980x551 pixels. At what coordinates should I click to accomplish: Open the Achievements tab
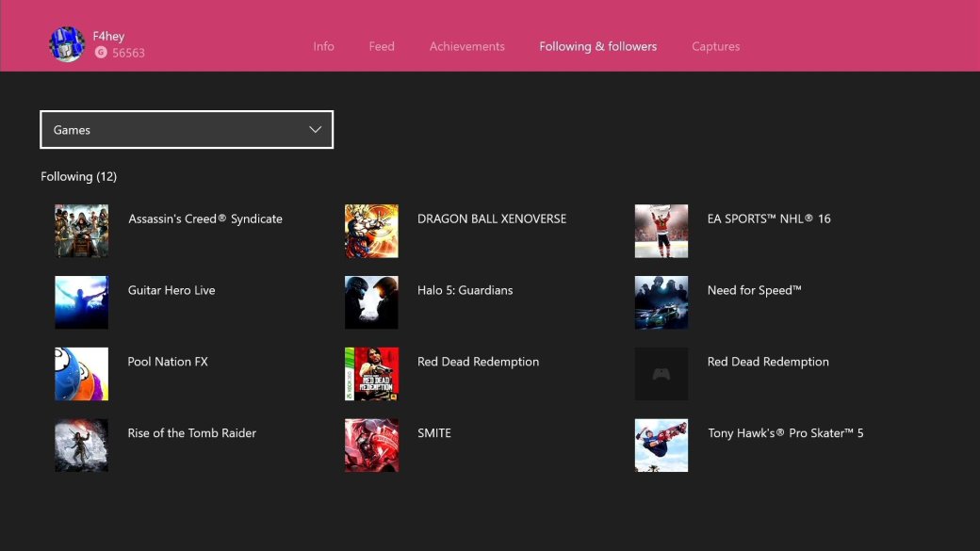466,46
